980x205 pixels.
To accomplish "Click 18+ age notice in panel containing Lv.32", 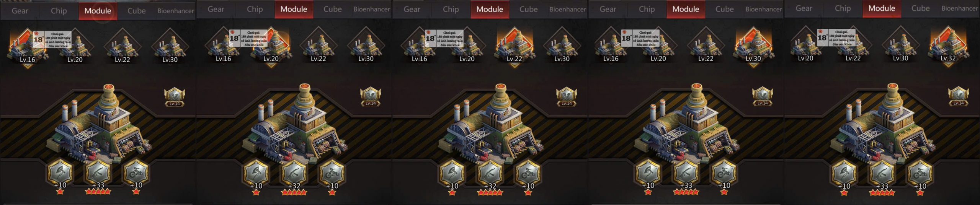I will [x=836, y=37].
